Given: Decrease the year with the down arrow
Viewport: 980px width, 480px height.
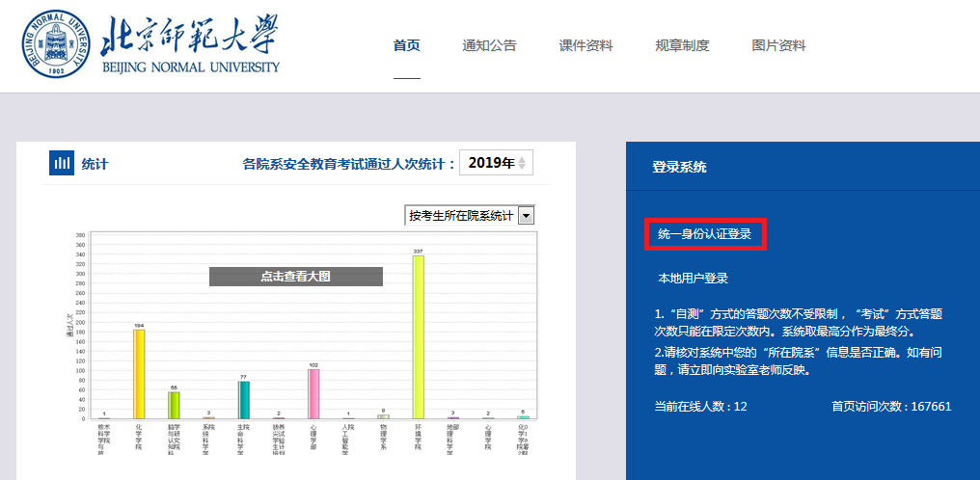Looking at the screenshot, I should tap(523, 168).
